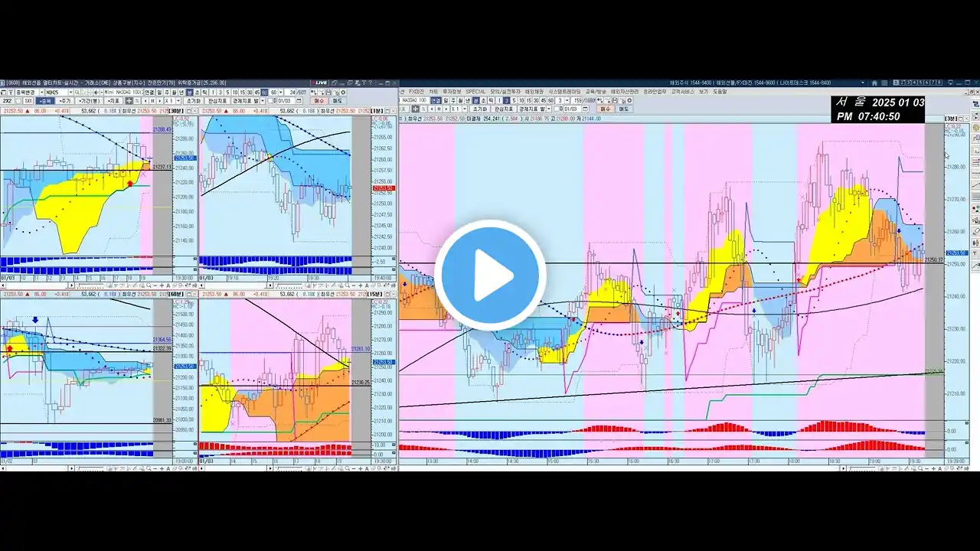This screenshot has width=980, height=551.
Task: Click the crosshair cursor icon in left window toolbar
Action: click(x=129, y=101)
